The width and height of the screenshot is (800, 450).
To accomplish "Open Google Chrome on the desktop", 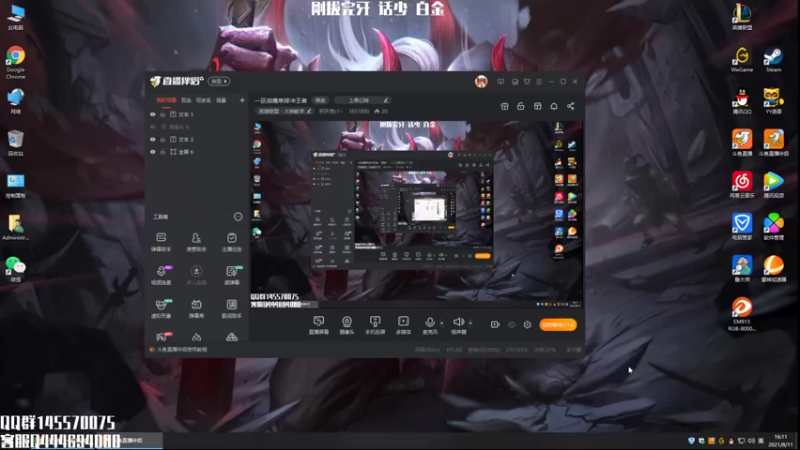I will coord(16,62).
